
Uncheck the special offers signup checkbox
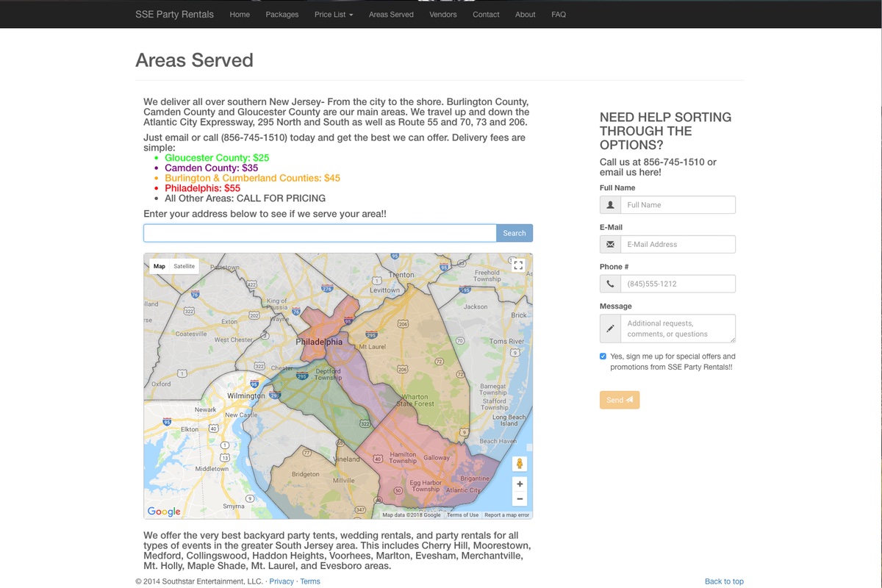pos(603,356)
